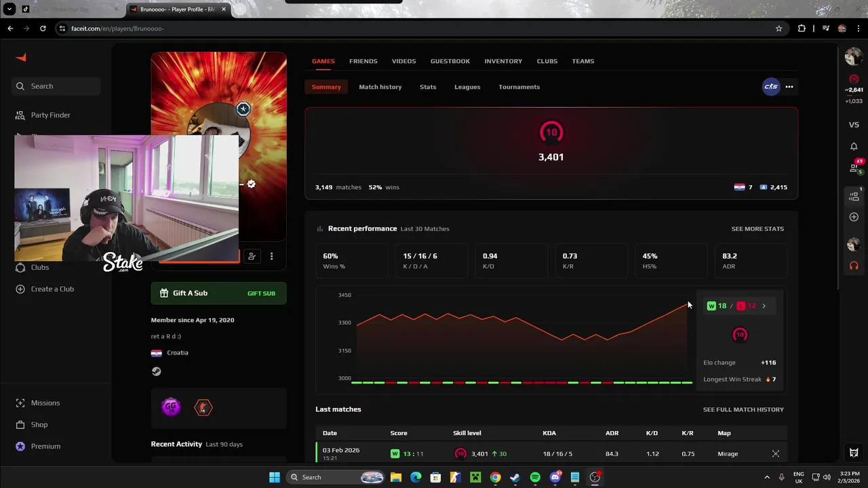Click the sidebar Search field

pyautogui.click(x=56, y=86)
